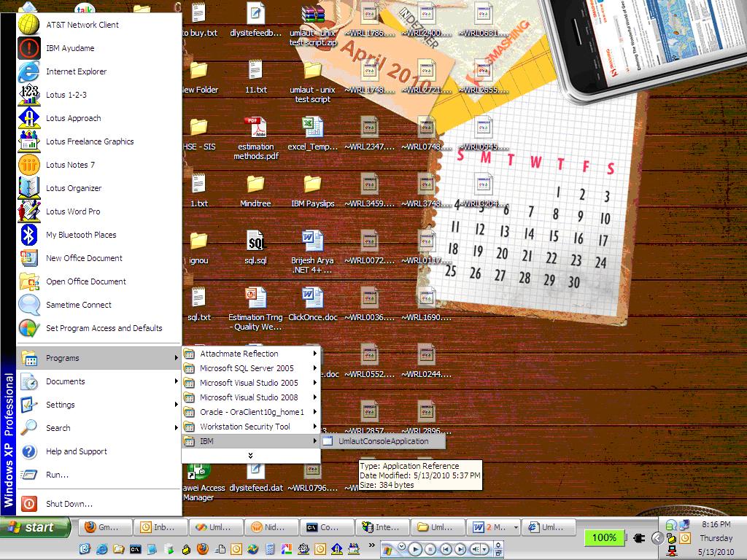Expand Microsoft SQL Server 2005 group
Image resolution: width=747 pixels, height=560 pixels.
click(251, 368)
